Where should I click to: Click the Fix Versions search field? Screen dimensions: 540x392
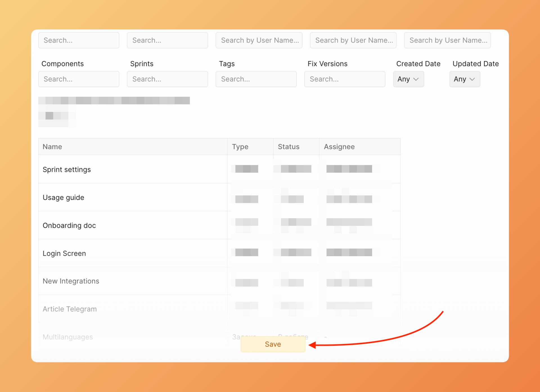[345, 79]
